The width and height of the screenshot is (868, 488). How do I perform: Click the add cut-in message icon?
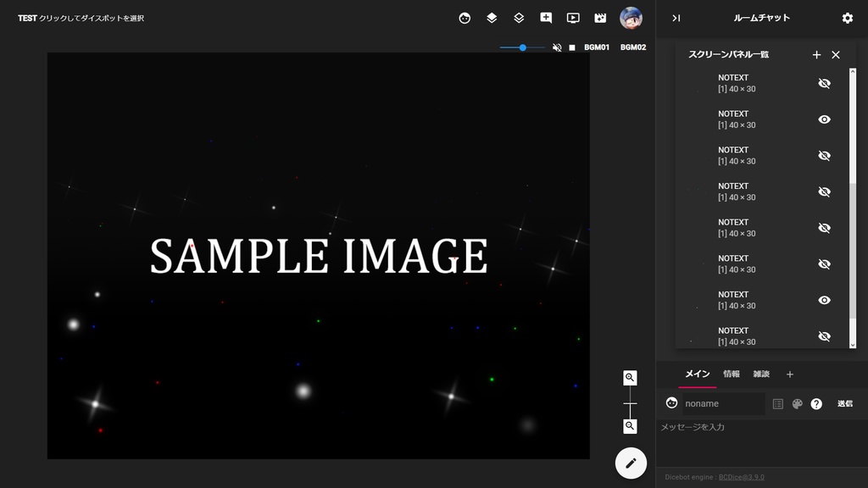[x=545, y=17]
